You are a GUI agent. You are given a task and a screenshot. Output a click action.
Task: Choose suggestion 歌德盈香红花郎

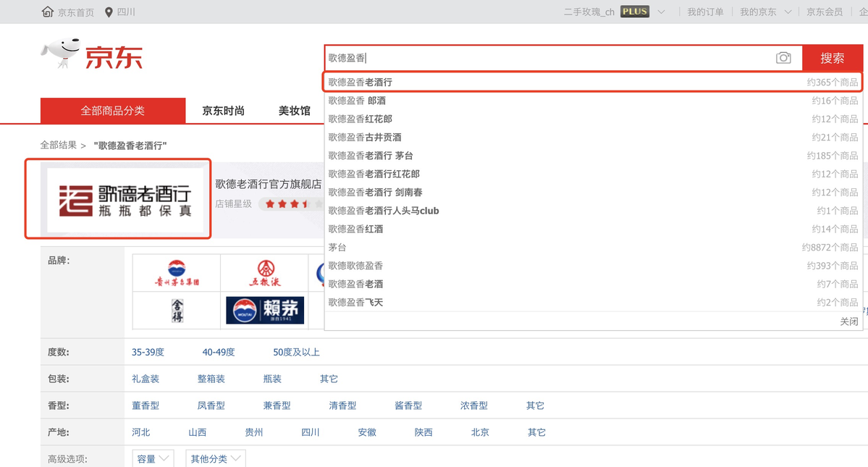tap(592, 119)
